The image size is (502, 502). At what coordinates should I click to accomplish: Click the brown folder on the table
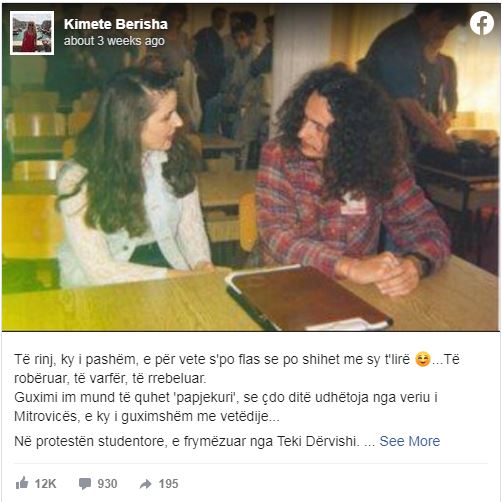tap(308, 298)
